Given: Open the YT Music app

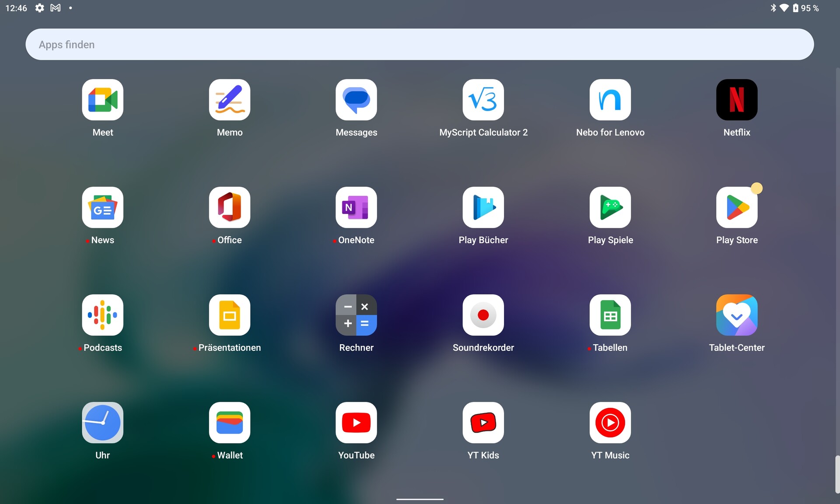Looking at the screenshot, I should click(x=610, y=423).
